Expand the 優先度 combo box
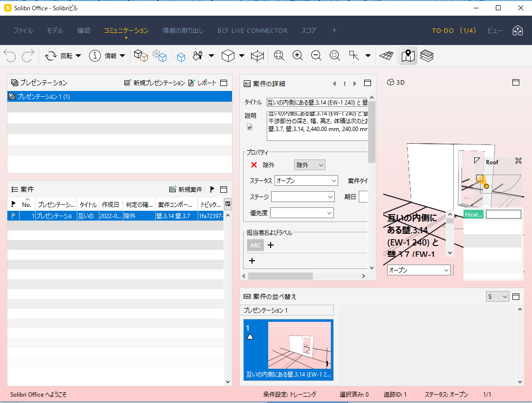Viewport: 532px width, 403px height. [x=301, y=213]
